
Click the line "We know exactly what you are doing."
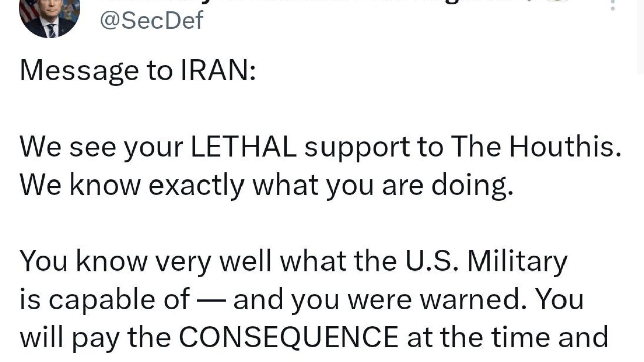coord(266,186)
